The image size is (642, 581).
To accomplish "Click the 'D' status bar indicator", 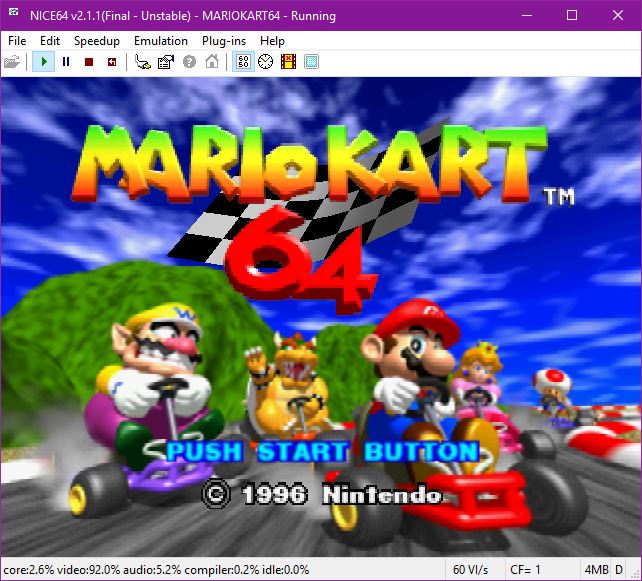I will tap(619, 570).
